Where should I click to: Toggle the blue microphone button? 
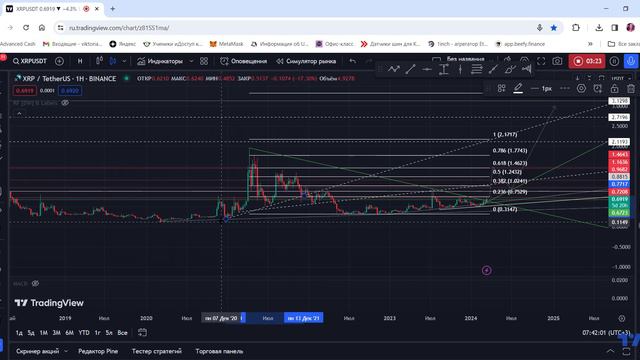[x=631, y=61]
